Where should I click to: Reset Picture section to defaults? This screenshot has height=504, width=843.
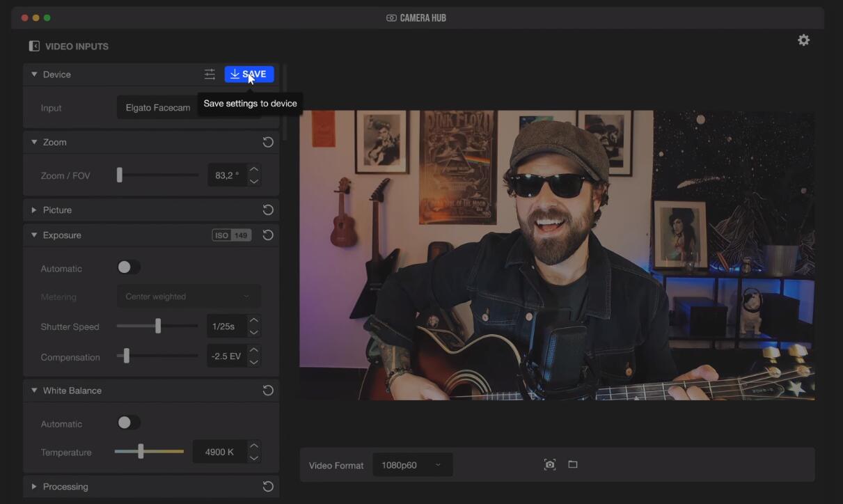click(267, 210)
